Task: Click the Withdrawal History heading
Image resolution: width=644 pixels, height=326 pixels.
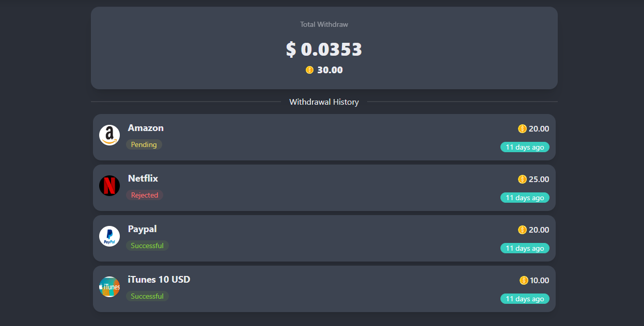Action: pos(324,102)
